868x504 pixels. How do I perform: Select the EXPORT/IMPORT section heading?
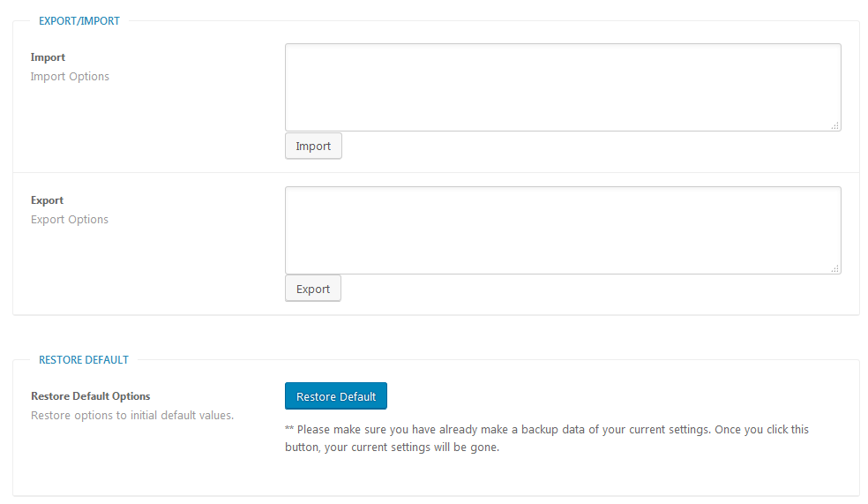[79, 21]
